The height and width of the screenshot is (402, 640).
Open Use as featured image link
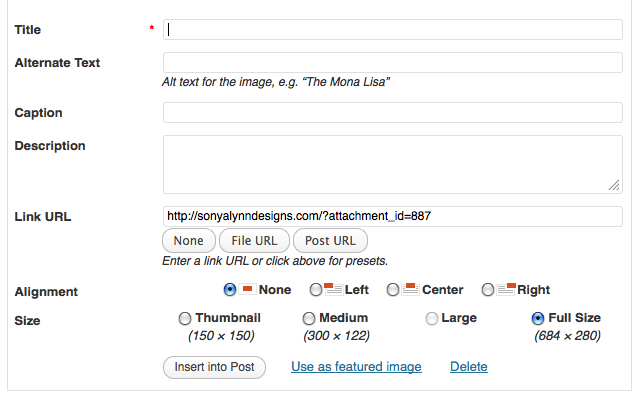(x=356, y=366)
